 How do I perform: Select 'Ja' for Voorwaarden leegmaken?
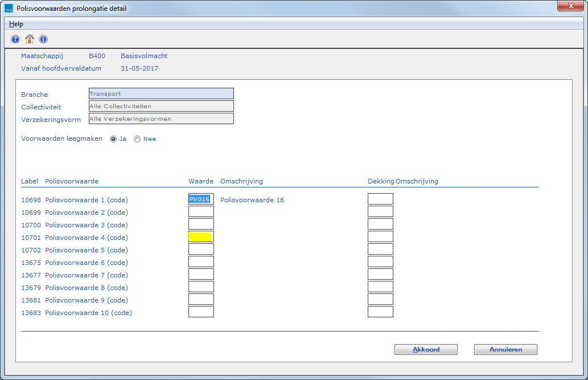tap(114, 139)
